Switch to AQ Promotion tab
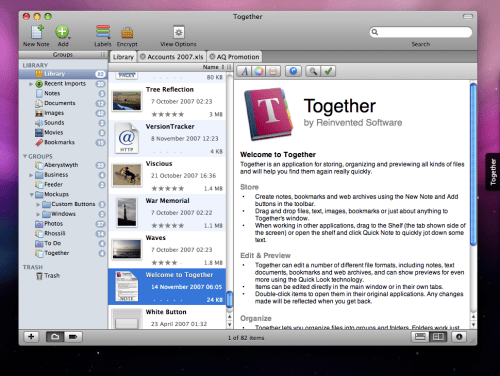Screen dimensions: 500x376 (234, 57)
